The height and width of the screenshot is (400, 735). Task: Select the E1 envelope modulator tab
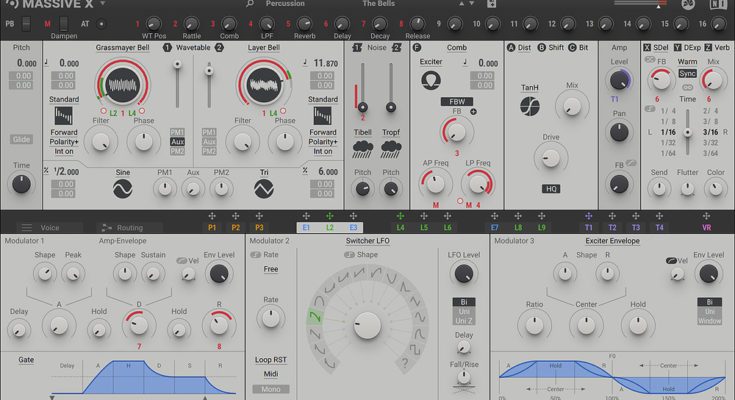click(x=305, y=228)
